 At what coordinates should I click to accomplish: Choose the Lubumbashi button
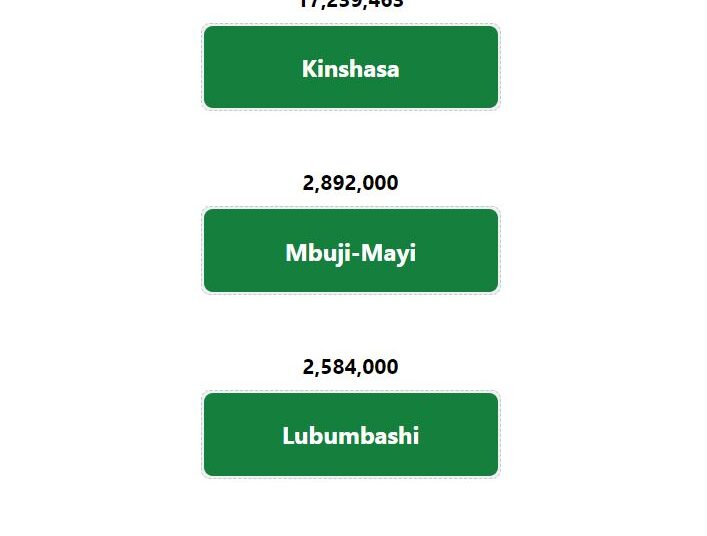click(351, 435)
